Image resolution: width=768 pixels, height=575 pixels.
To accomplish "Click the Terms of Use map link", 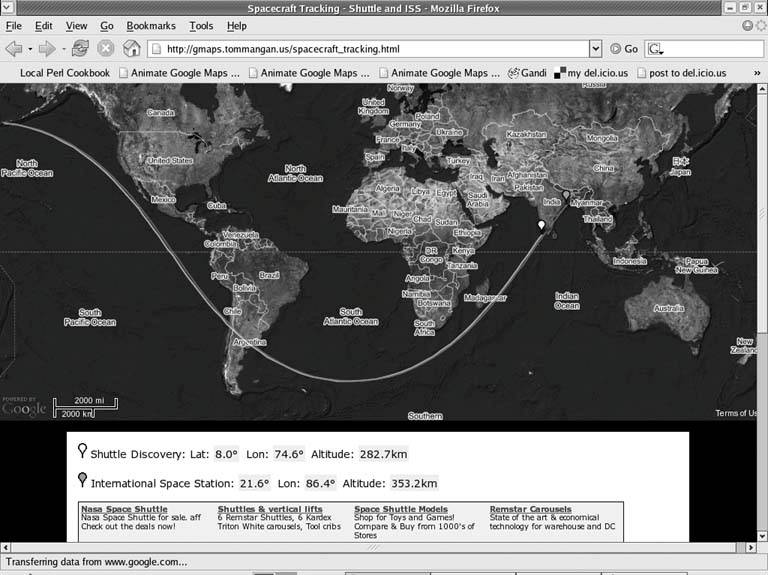I will coord(736,414).
